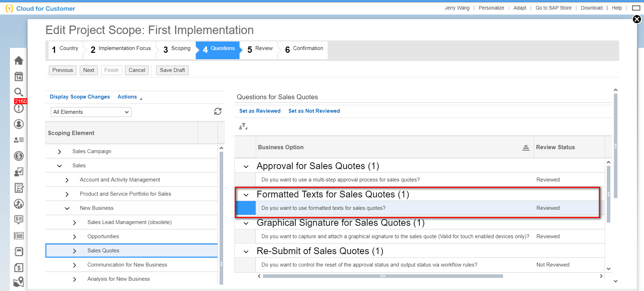This screenshot has width=644, height=291.
Task: Click the Cloud for Customer logo
Action: [41, 9]
